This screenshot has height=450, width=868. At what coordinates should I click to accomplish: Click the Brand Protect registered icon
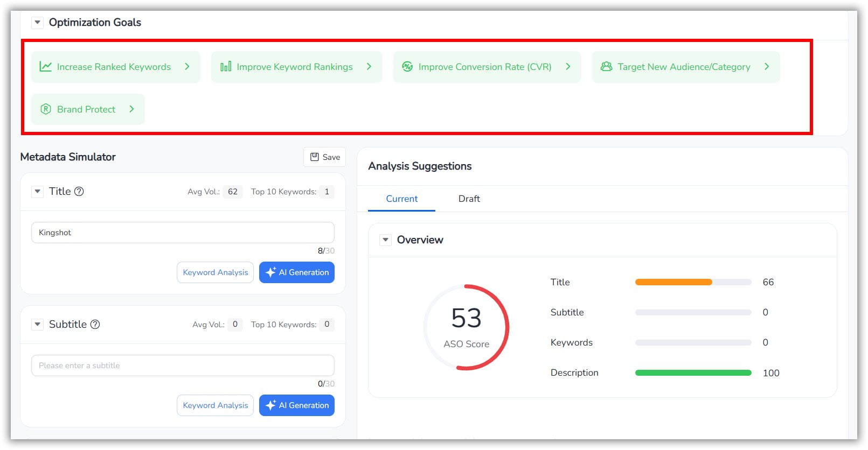46,109
